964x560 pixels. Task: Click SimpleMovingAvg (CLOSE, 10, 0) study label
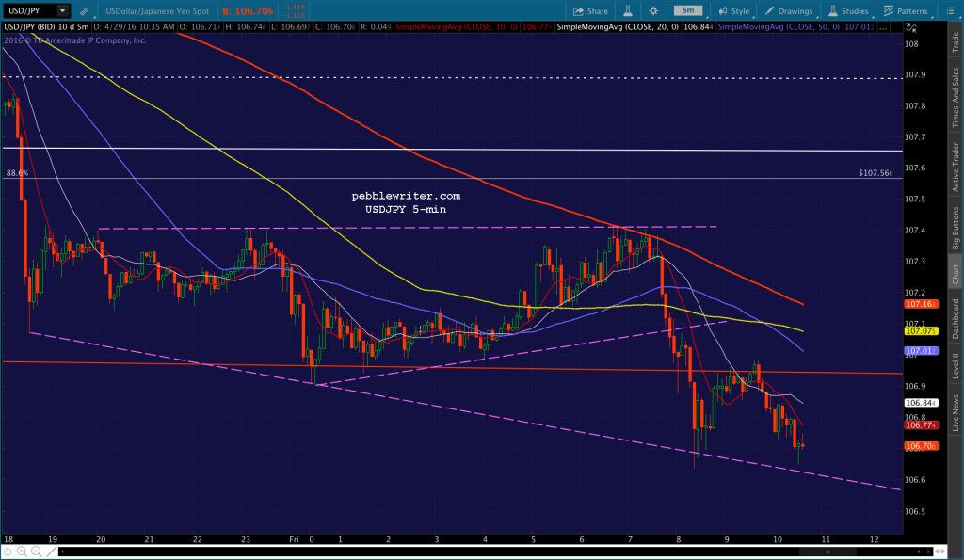pos(457,27)
